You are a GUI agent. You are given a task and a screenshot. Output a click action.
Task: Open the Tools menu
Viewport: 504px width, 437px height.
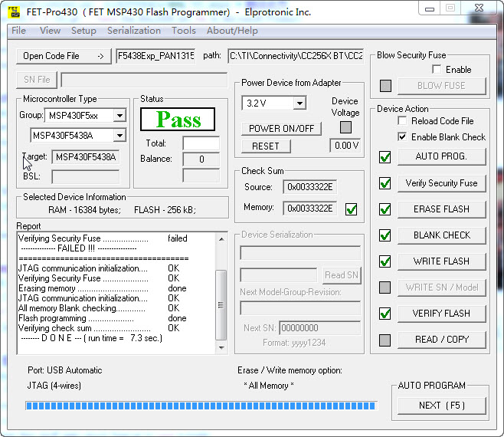(x=184, y=31)
